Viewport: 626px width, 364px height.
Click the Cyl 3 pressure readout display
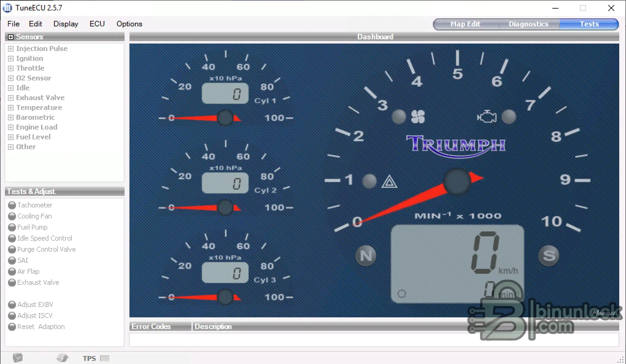[225, 273]
